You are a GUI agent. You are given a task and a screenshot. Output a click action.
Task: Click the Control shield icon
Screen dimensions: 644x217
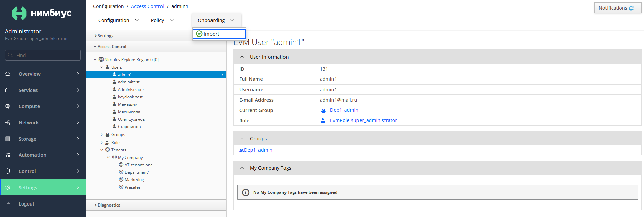pyautogui.click(x=8, y=171)
